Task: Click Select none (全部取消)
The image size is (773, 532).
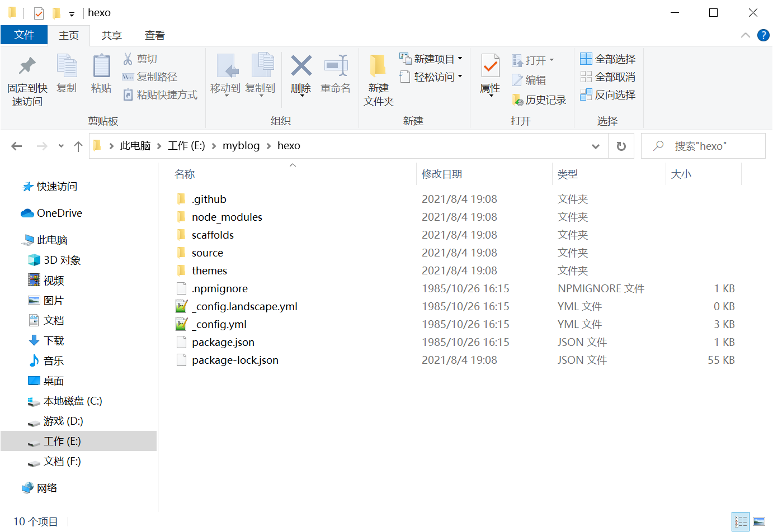Action: point(607,77)
